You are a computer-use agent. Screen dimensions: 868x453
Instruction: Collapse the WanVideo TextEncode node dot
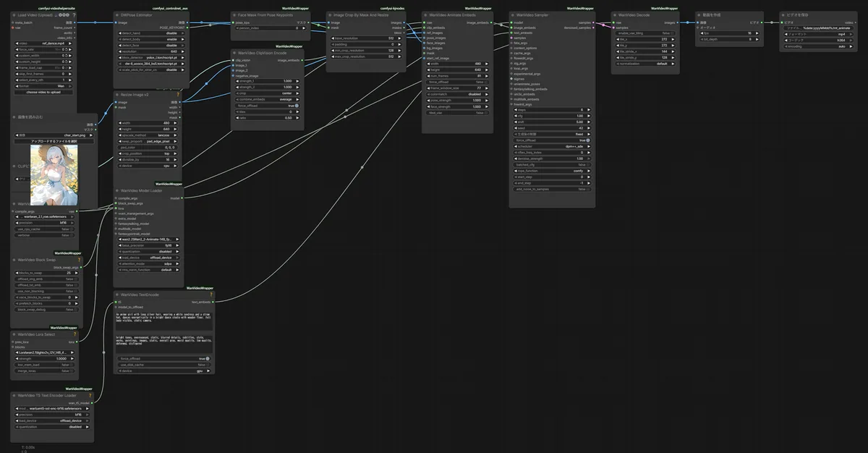(x=117, y=295)
